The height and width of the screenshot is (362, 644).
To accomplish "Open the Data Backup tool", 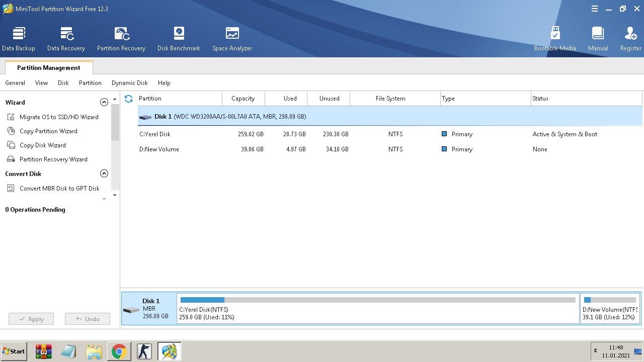I will click(x=19, y=39).
